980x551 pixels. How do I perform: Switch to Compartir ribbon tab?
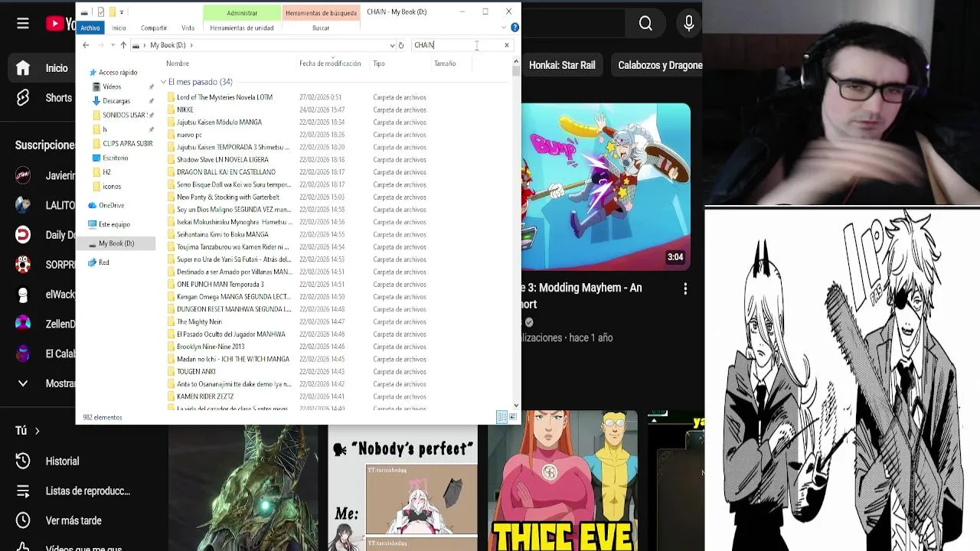[154, 28]
